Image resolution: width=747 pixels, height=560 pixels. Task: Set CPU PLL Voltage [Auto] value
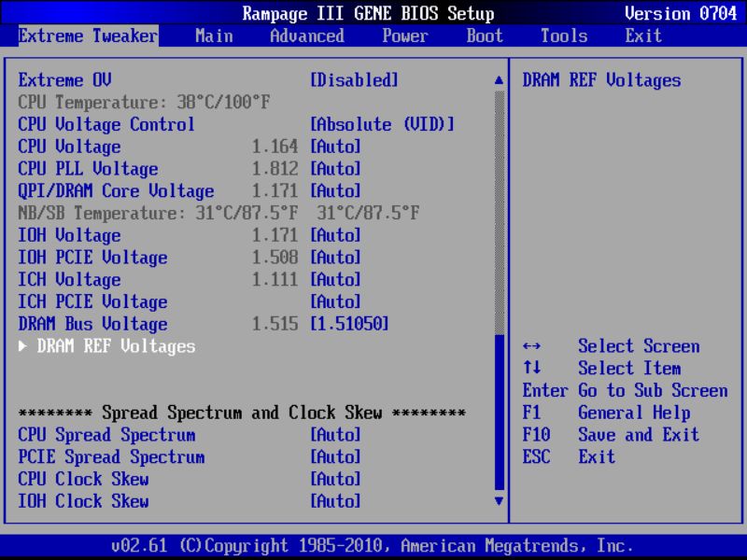335,169
